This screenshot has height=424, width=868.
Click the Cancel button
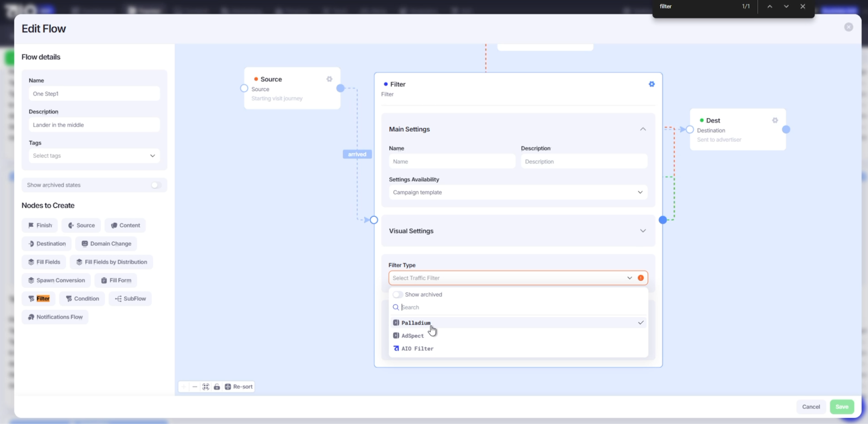pyautogui.click(x=811, y=407)
